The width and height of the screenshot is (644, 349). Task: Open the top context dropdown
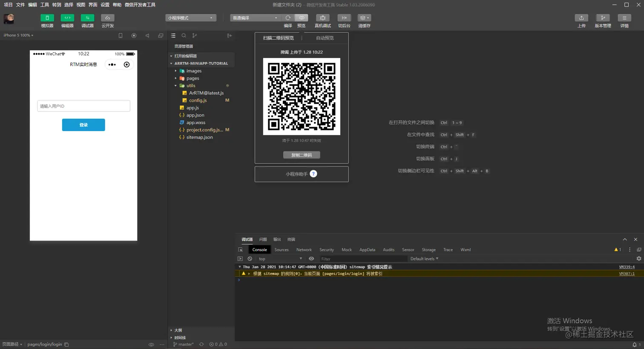[280, 259]
